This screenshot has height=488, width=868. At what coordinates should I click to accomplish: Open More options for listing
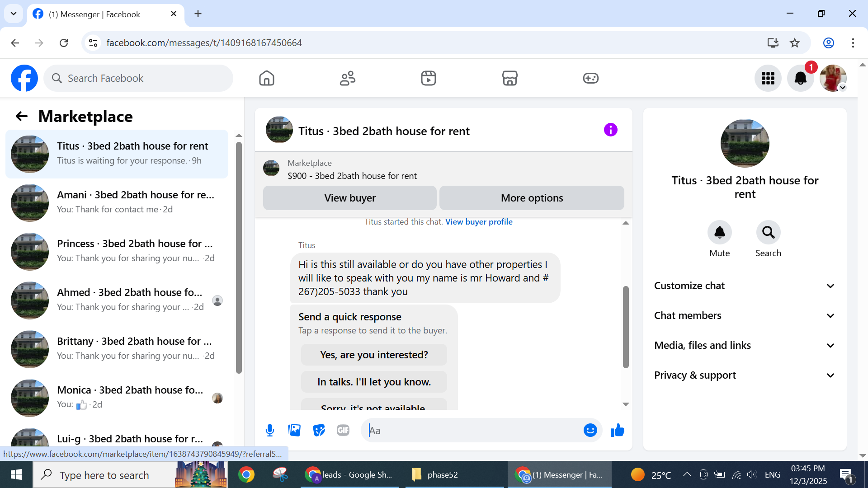532,198
